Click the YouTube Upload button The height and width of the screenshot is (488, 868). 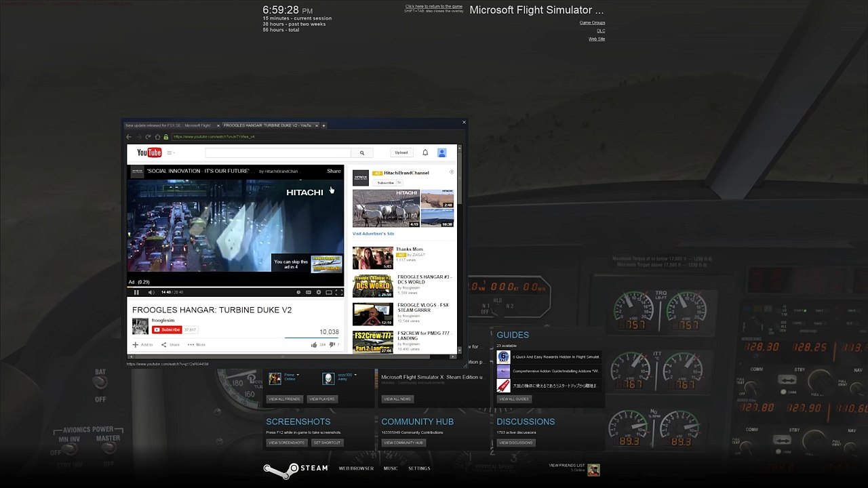click(x=401, y=153)
